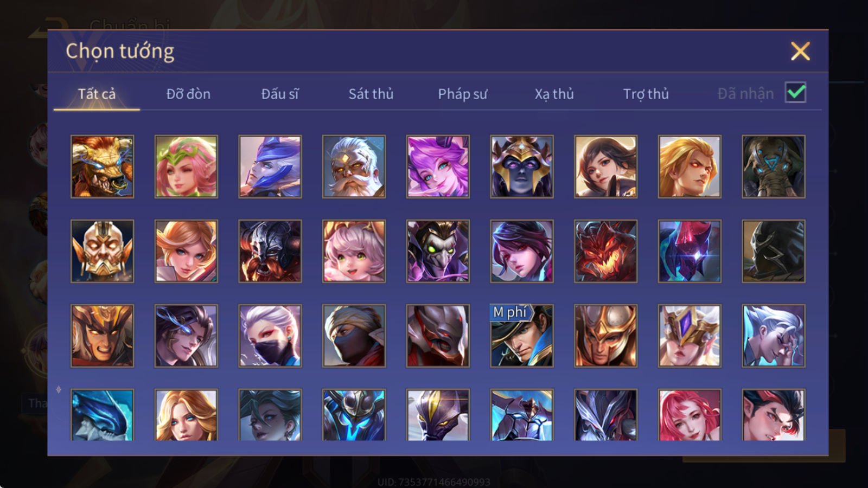Choose the hero tagged M phí

coord(522,336)
